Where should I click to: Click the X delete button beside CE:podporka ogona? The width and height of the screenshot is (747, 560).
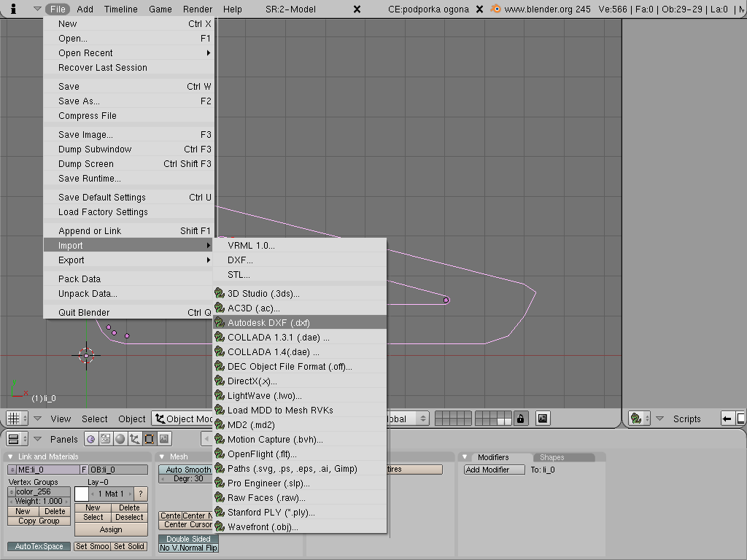pos(480,9)
